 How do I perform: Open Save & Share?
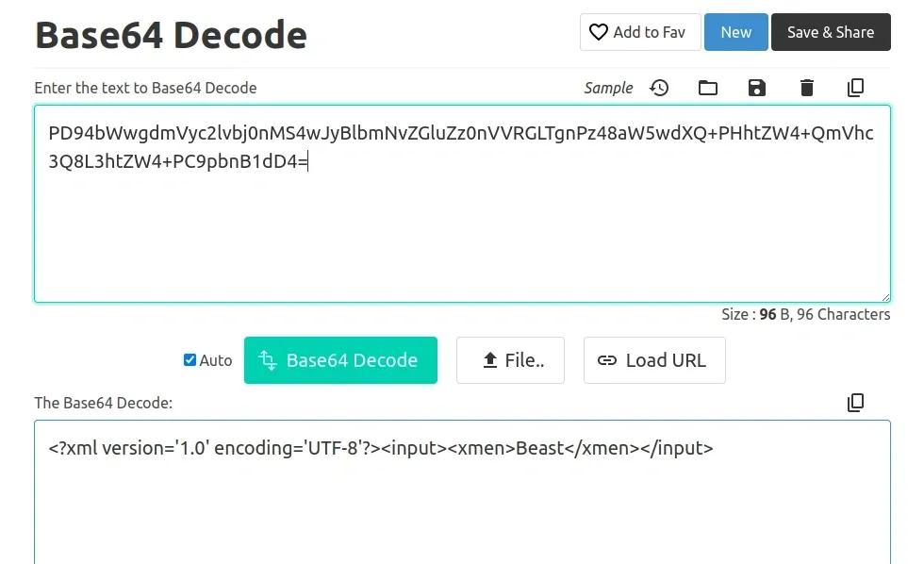[830, 32]
